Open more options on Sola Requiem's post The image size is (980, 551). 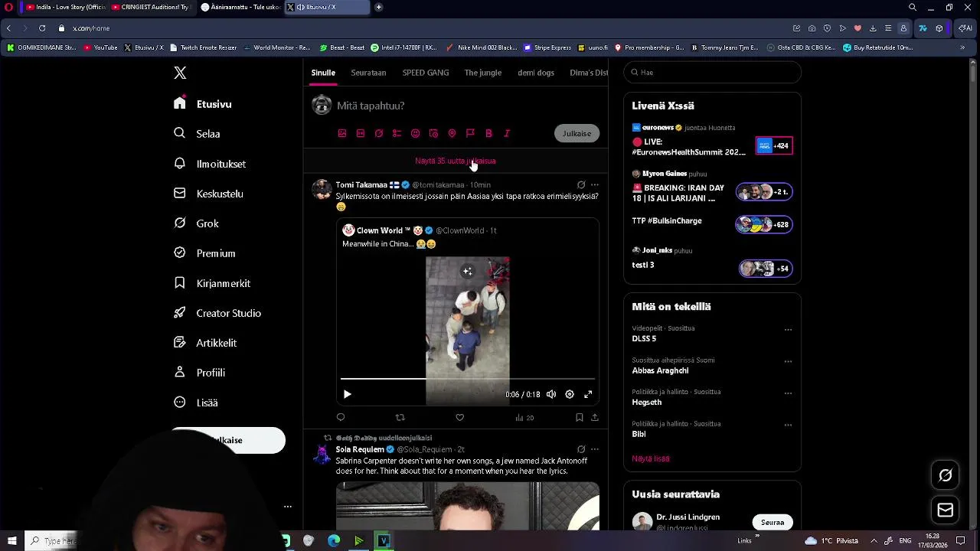tap(595, 449)
